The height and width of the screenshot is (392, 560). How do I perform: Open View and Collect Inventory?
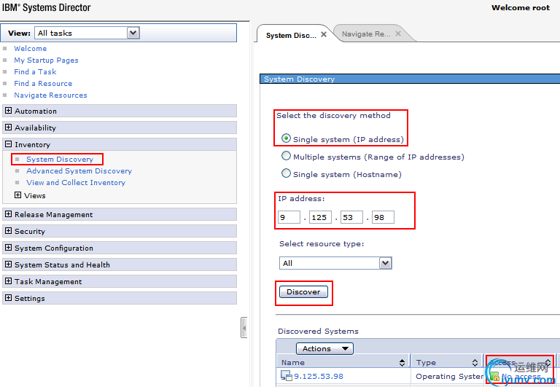76,183
